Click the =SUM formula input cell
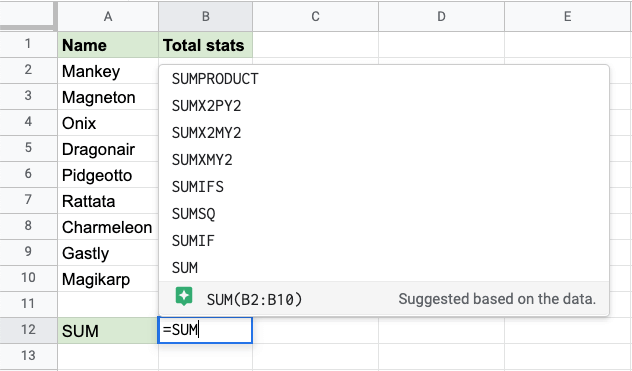Image resolution: width=632 pixels, height=371 pixels. [205, 330]
